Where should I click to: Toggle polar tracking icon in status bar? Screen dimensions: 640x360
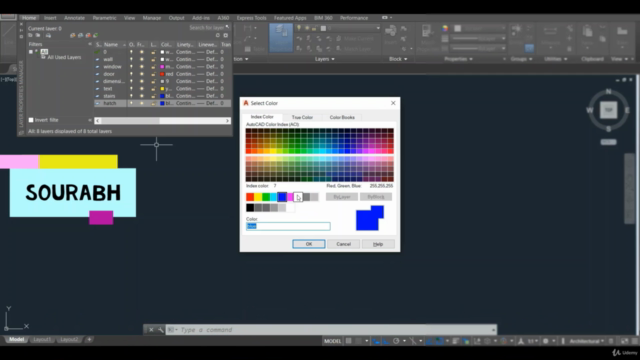[396, 341]
